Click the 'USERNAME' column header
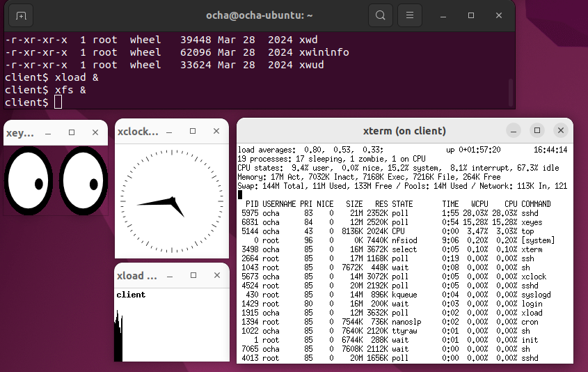The image size is (588, 372). tap(279, 204)
